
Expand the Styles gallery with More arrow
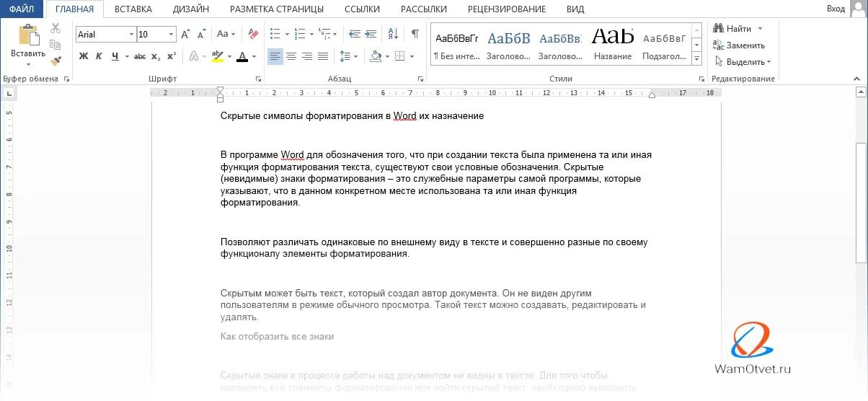tap(697, 58)
